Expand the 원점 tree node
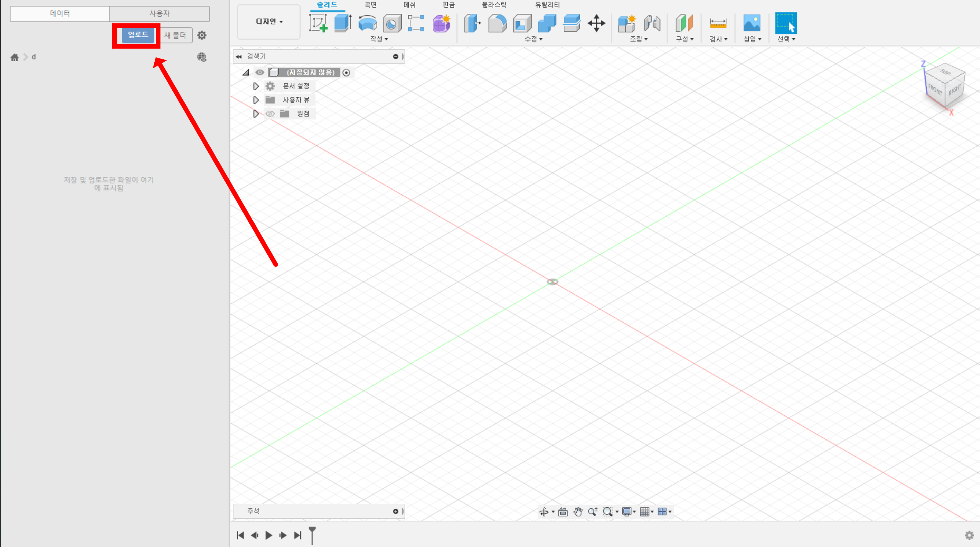Image resolution: width=980 pixels, height=547 pixels. click(x=256, y=114)
